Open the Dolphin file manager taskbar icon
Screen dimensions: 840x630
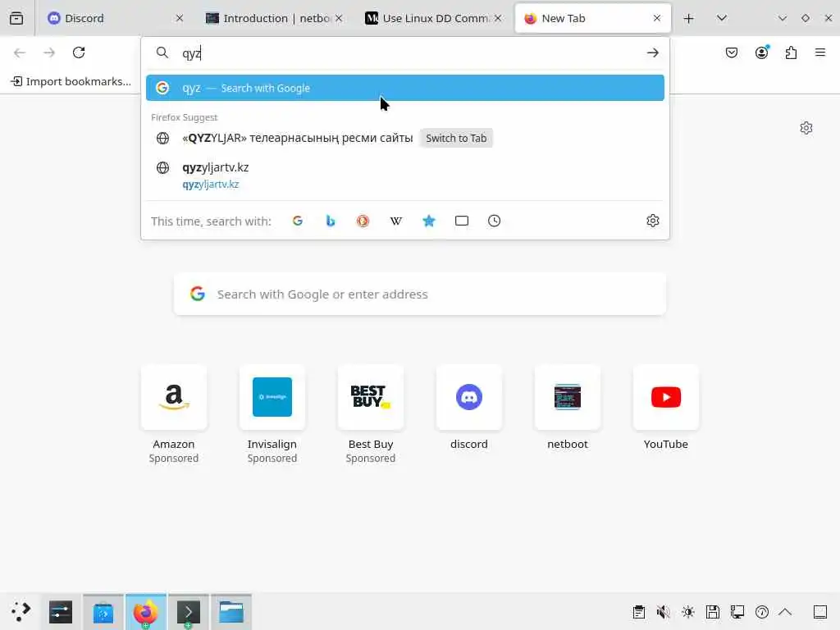(x=231, y=612)
